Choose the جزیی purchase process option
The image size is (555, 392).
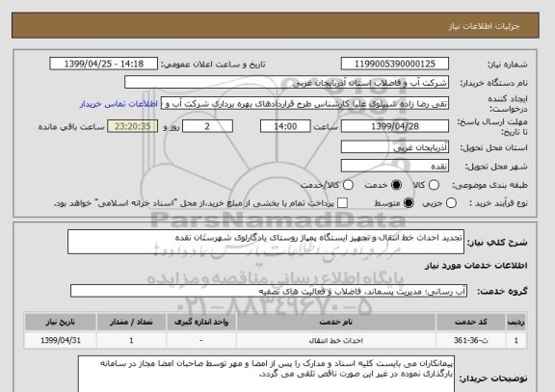(x=451, y=203)
